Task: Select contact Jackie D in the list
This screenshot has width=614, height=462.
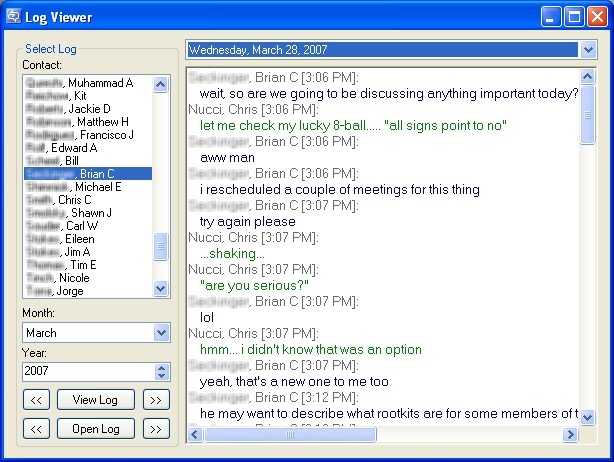Action: tap(88, 109)
